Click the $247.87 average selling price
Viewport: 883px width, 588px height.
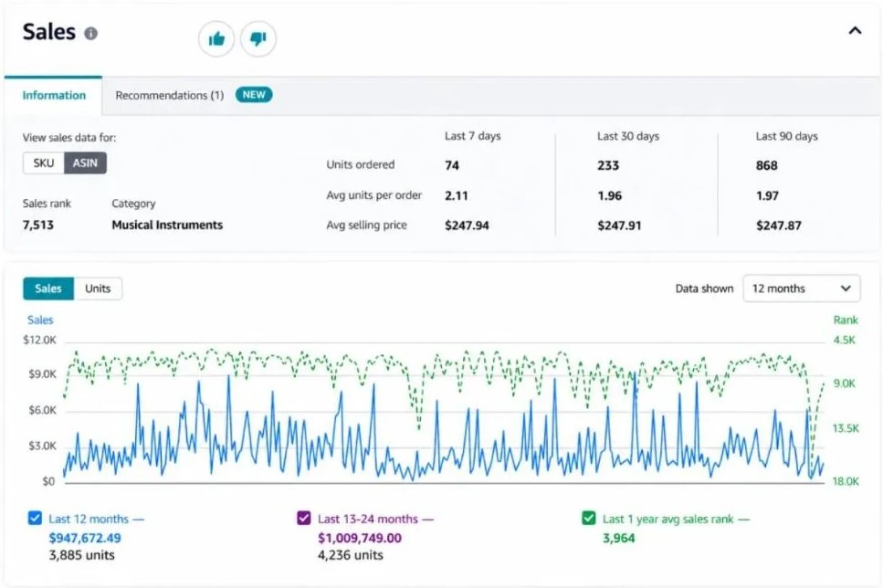pos(779,226)
